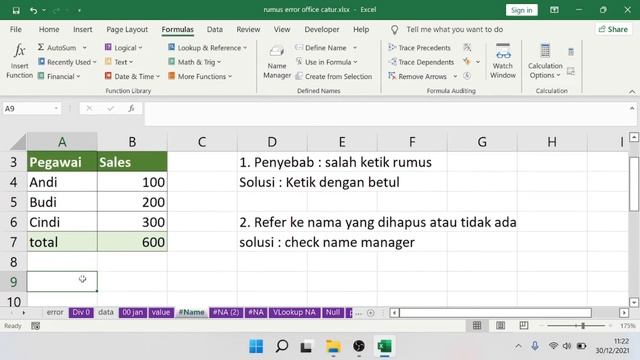Add a new sheet with plus icon

371,313
